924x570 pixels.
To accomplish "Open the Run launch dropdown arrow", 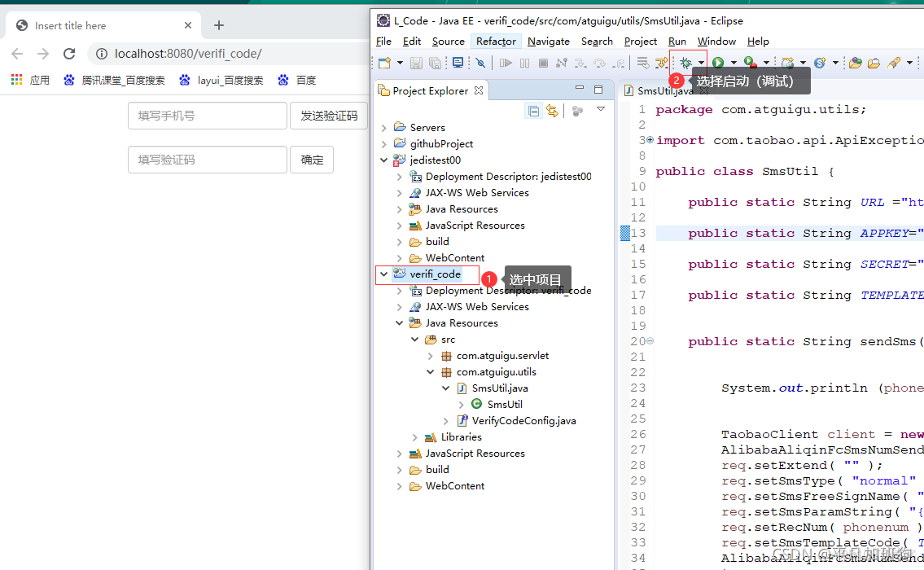I will pyautogui.click(x=734, y=63).
